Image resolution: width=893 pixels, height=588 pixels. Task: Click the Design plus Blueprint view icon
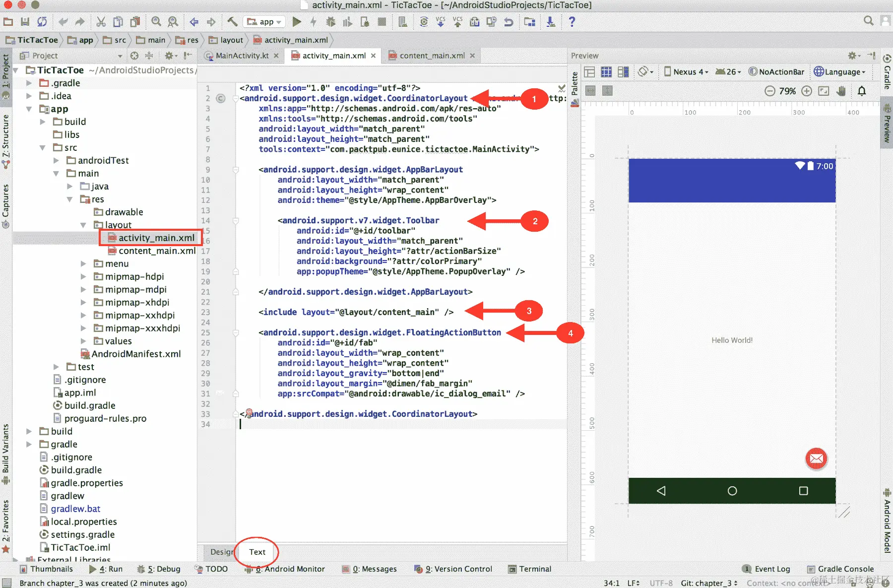click(623, 72)
